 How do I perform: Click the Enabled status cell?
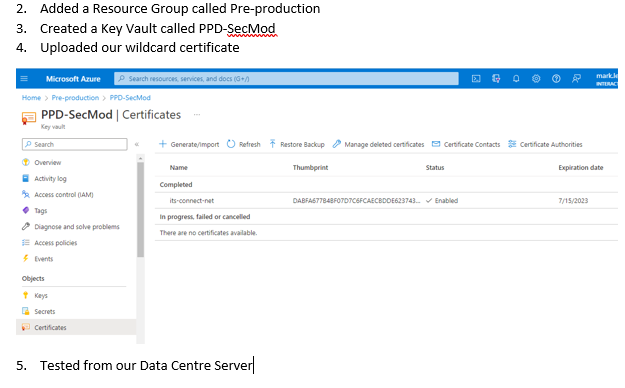[x=442, y=201]
